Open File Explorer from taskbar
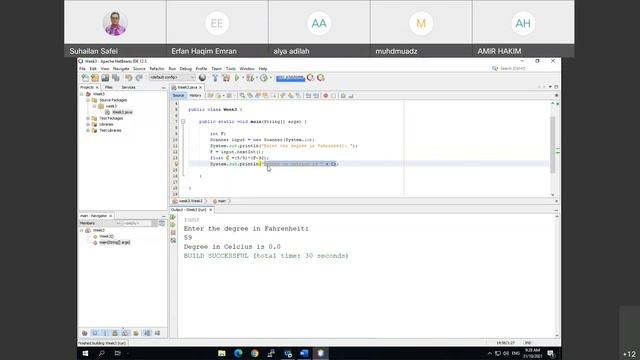640x360 pixels. (x=222, y=353)
